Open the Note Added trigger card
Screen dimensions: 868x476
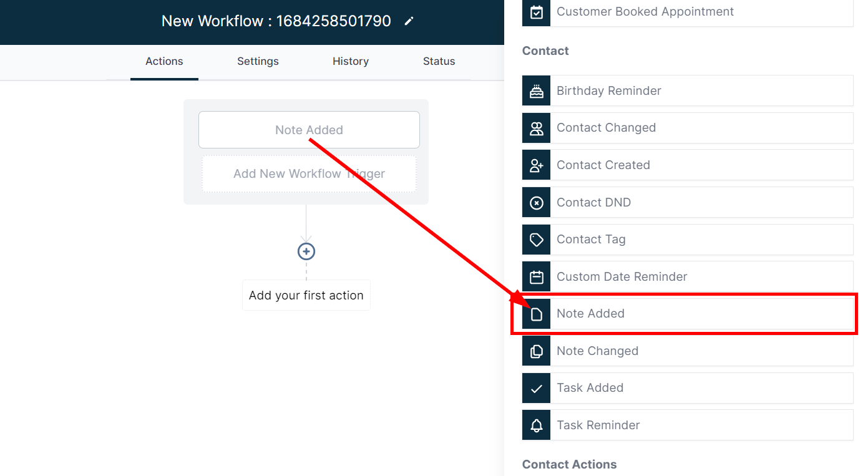click(309, 130)
